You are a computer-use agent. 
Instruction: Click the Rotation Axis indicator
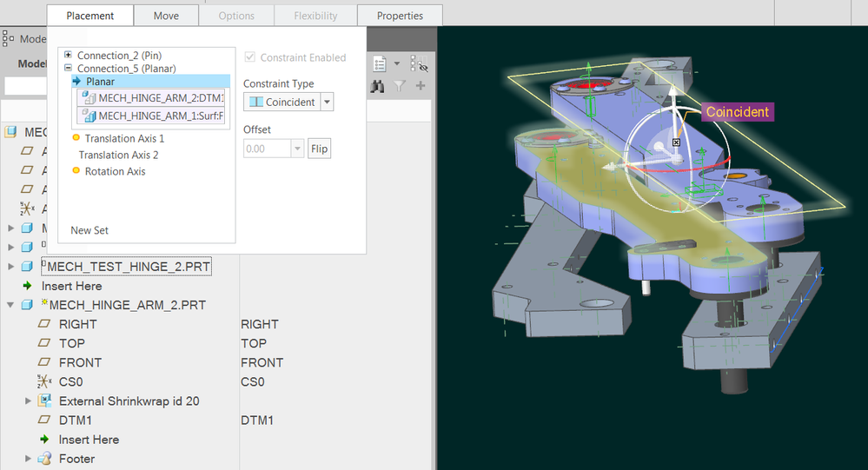pos(76,171)
